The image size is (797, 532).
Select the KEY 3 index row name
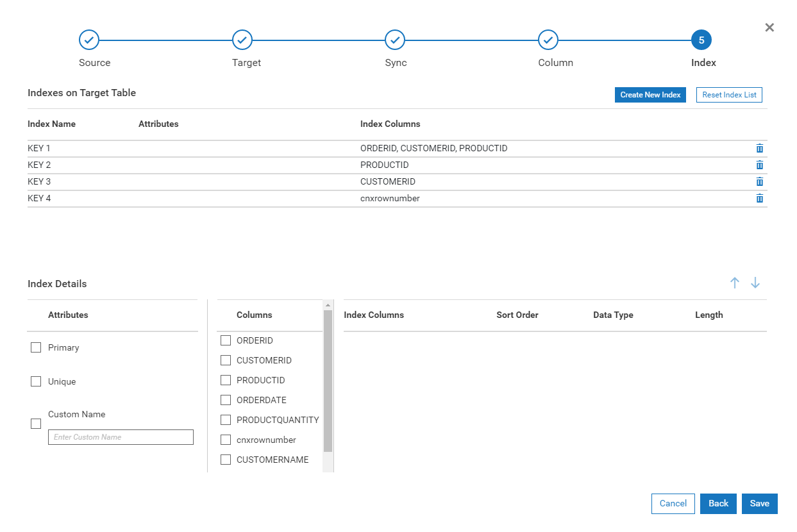point(39,182)
